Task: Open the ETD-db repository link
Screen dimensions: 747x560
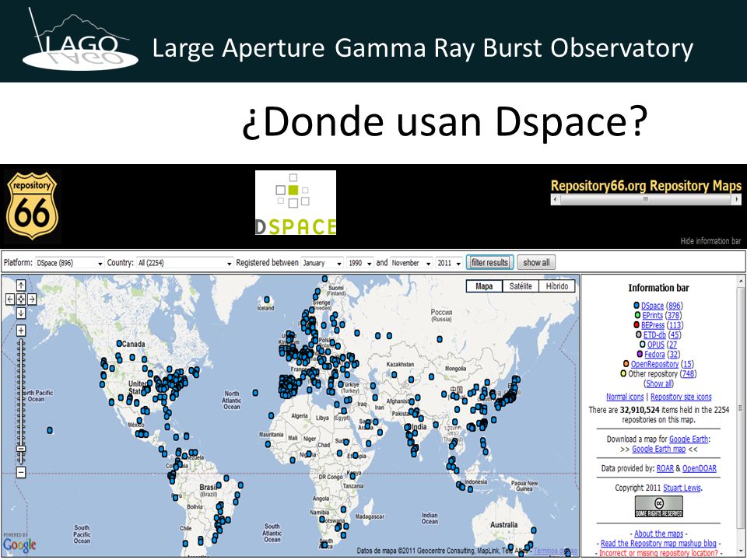Action: 654,334
